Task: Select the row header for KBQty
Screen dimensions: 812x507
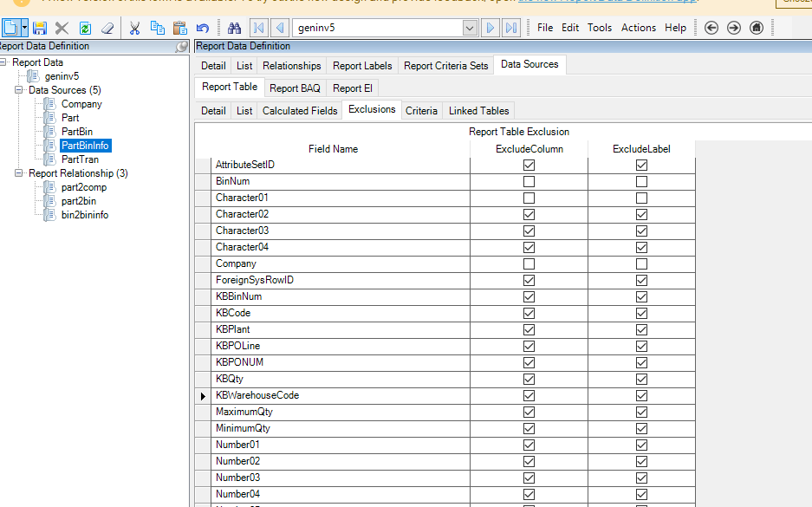Action: pos(203,379)
